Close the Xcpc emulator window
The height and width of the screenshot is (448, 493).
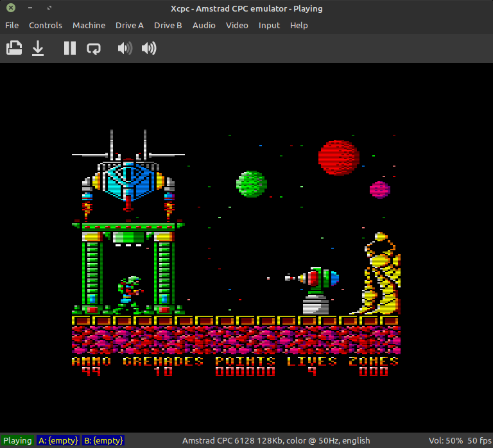click(x=11, y=8)
